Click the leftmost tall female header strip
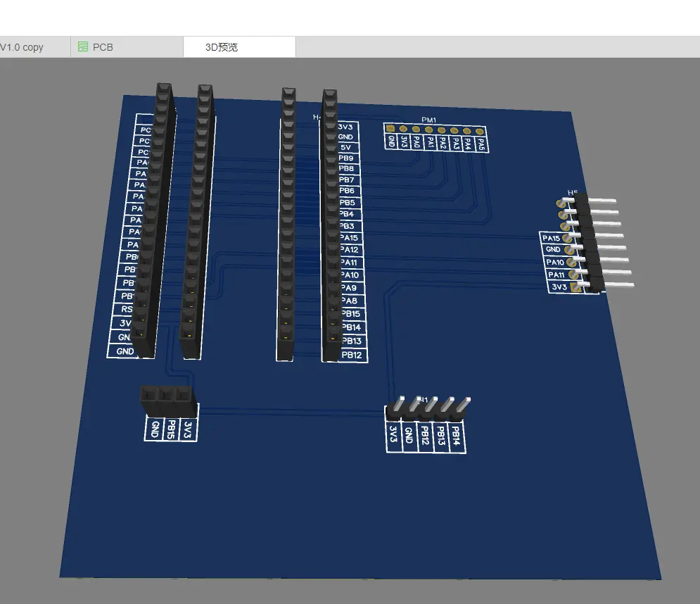This screenshot has width=700, height=604. [x=155, y=218]
